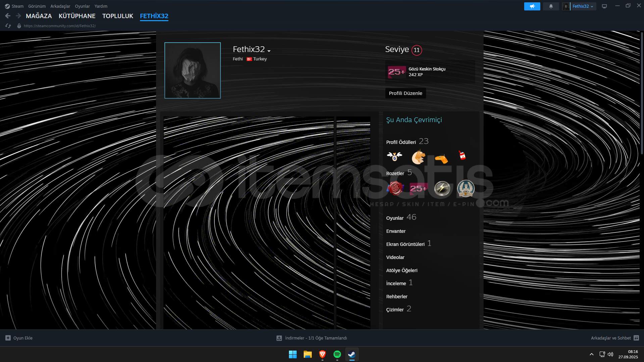
Task: Open Envanter link
Action: pyautogui.click(x=396, y=231)
